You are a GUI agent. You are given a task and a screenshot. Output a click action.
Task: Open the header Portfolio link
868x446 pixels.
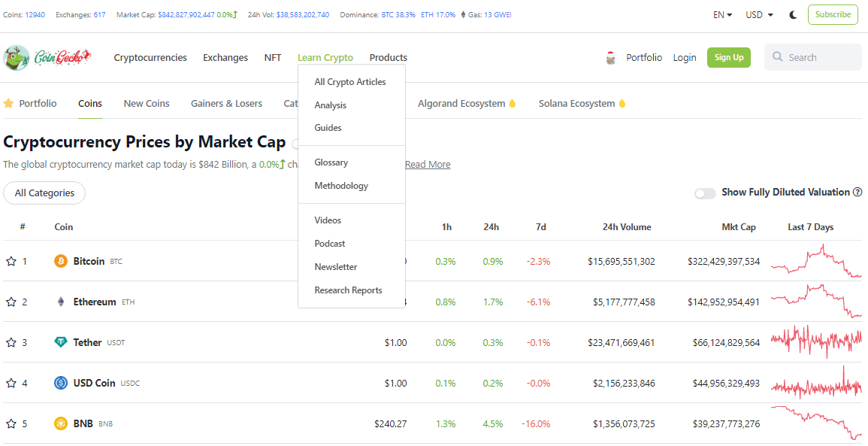click(x=644, y=58)
